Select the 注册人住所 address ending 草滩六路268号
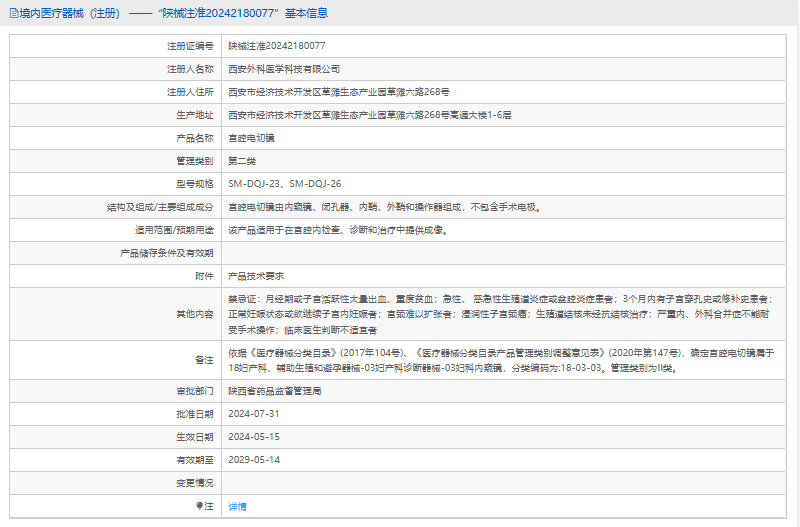Viewport: 800px width, 527px height. (x=339, y=92)
